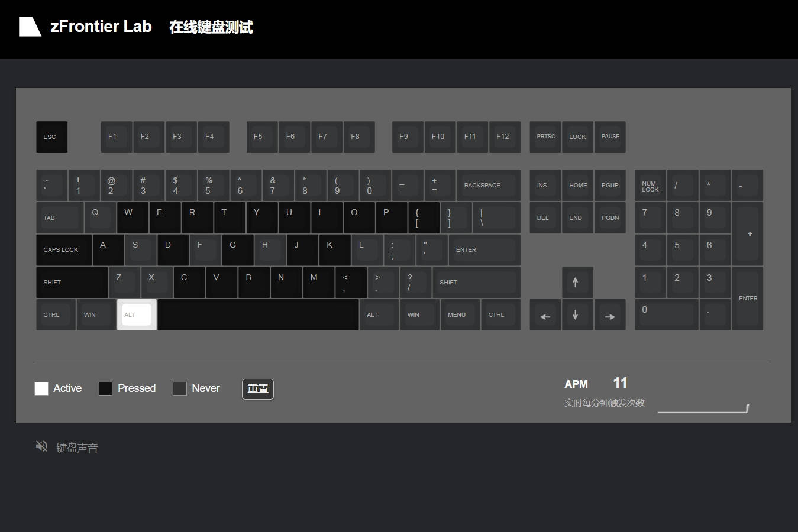Click the down arrow key
798x532 pixels.
coord(577,314)
